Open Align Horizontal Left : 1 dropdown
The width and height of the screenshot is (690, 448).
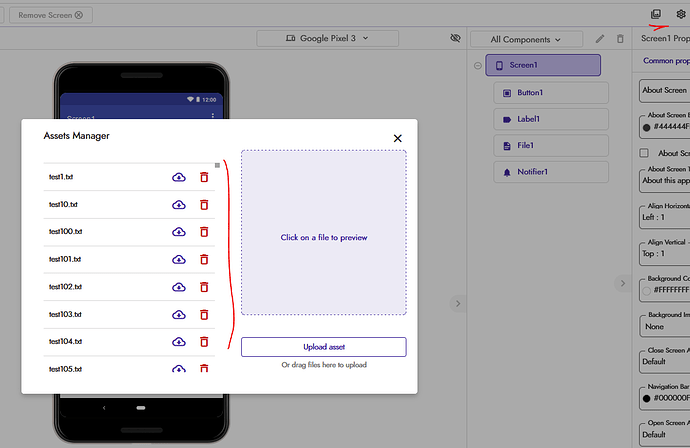(664, 217)
